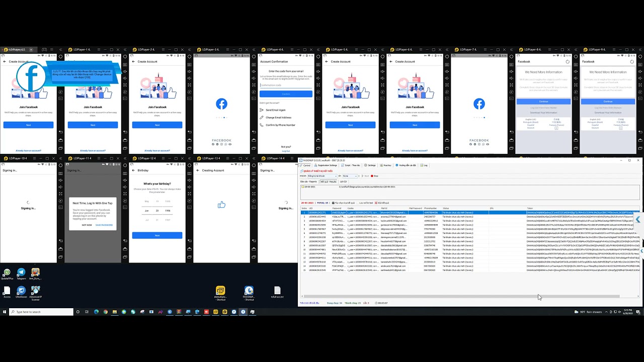Click the Cortana circle on taskbar
Image resolution: width=644 pixels, height=362 pixels.
pyautogui.click(x=78, y=312)
